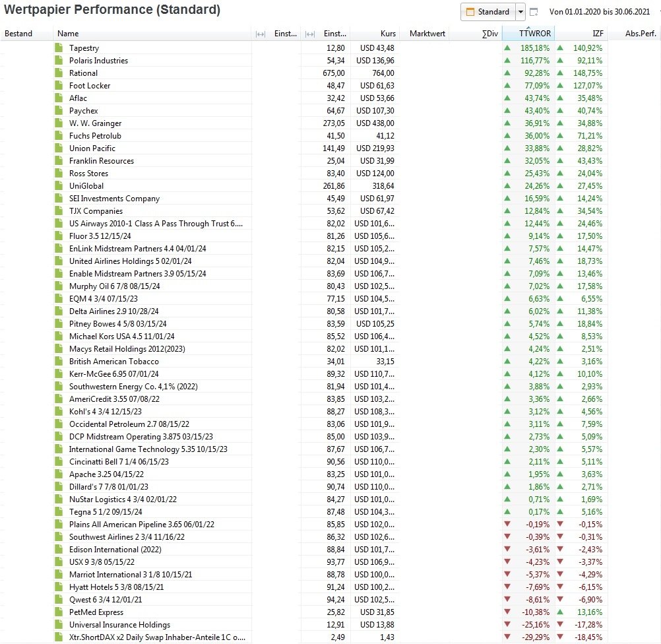Click the column-width icon after Name header
The image size is (661, 644).
261,34
